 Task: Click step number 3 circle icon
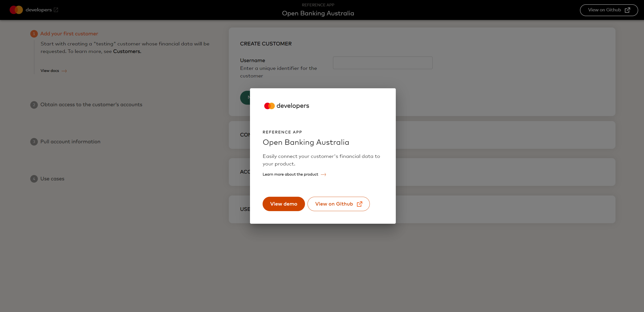click(x=34, y=142)
